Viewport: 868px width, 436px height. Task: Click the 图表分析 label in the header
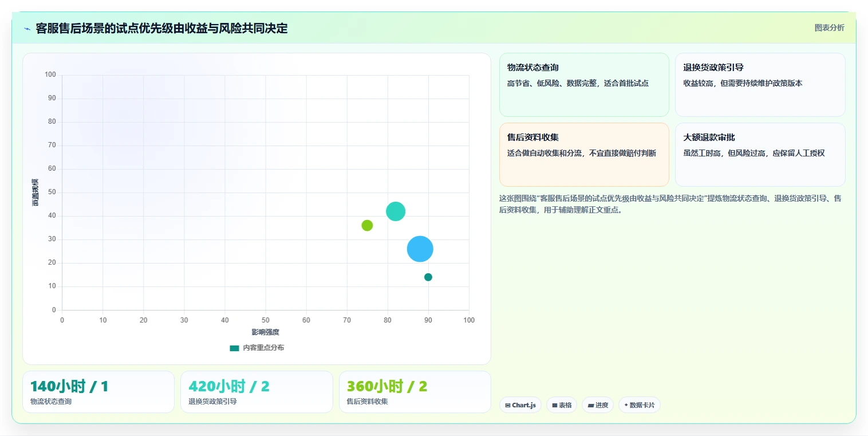[x=829, y=28]
